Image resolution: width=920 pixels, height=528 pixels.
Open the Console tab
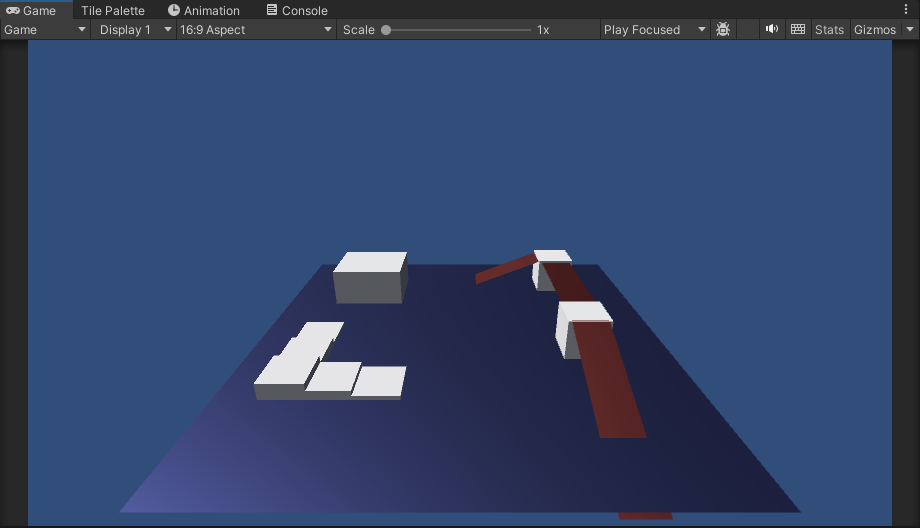[x=297, y=10]
